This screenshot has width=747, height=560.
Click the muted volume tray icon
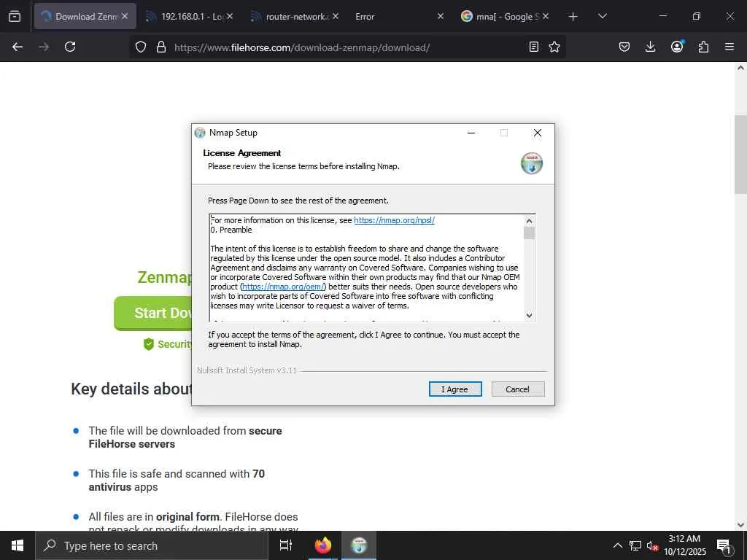click(652, 545)
